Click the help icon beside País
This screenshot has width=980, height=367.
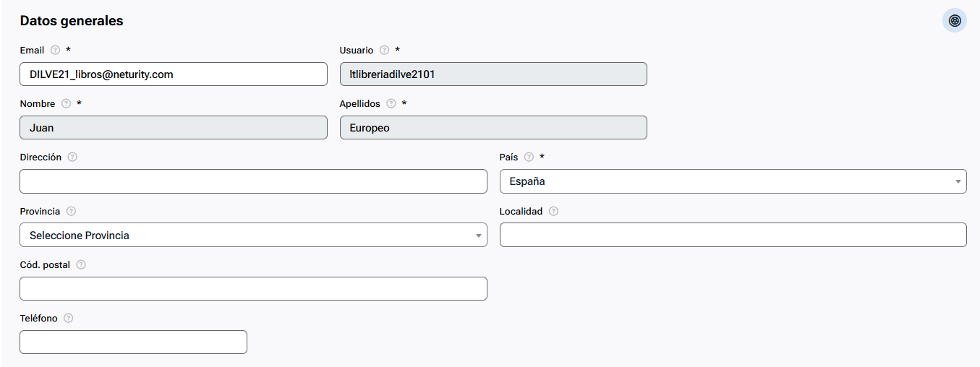point(529,157)
